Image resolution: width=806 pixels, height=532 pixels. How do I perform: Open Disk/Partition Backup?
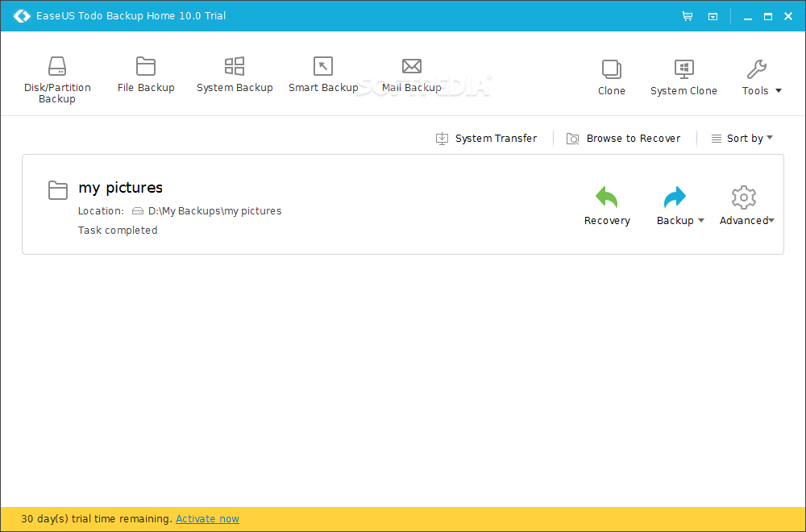[x=57, y=80]
